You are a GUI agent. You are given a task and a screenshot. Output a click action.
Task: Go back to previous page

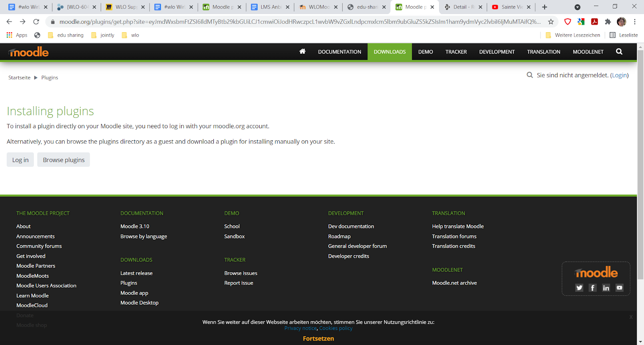click(9, 22)
